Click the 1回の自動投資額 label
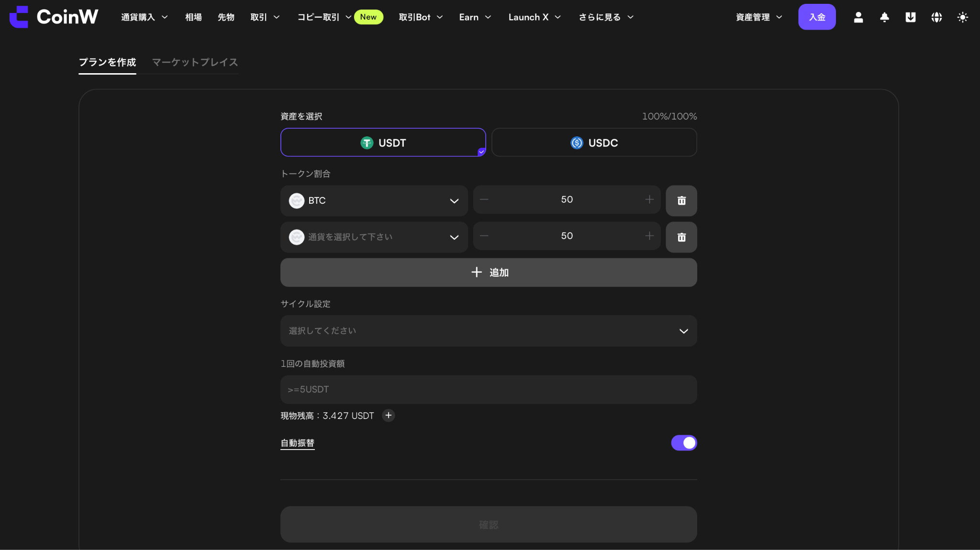The width and height of the screenshot is (980, 550). [x=312, y=363]
